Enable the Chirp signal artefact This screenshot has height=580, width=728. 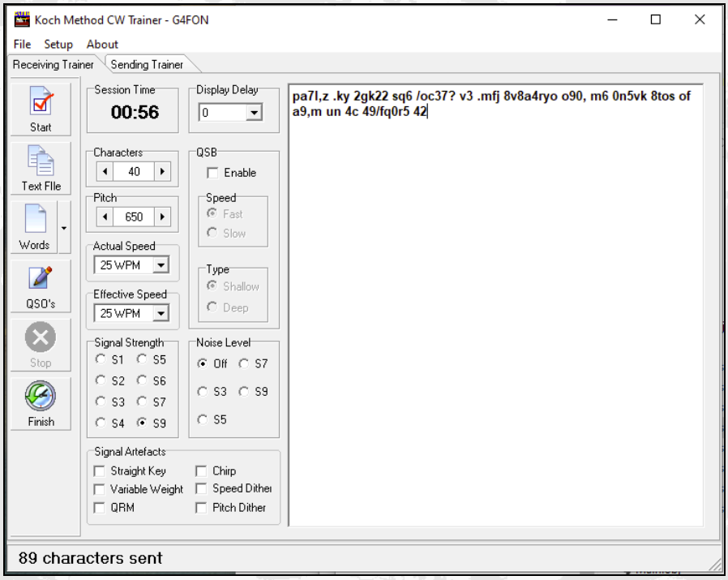click(x=202, y=471)
